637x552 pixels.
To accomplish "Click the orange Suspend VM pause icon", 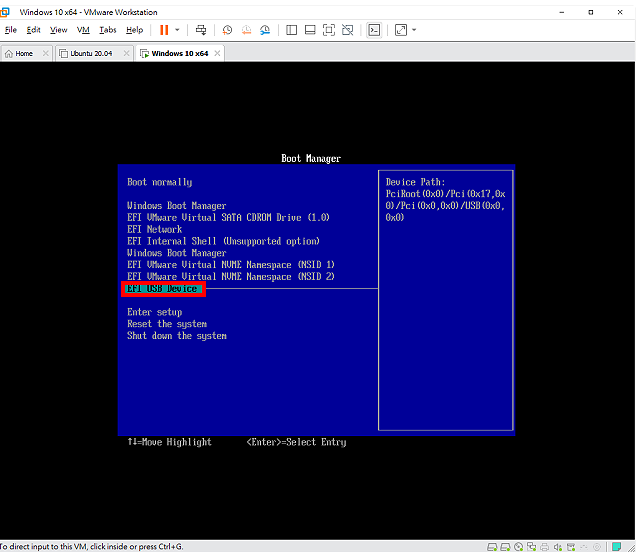I will point(164,30).
